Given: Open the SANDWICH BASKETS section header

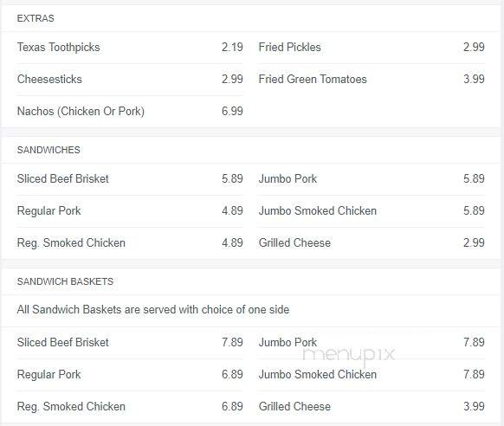Looking at the screenshot, I should [x=65, y=281].
